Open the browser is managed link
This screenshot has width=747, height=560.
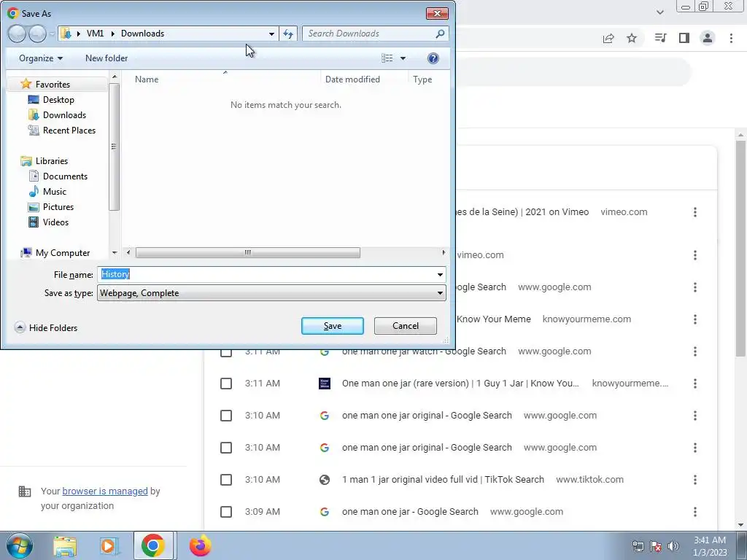point(105,491)
